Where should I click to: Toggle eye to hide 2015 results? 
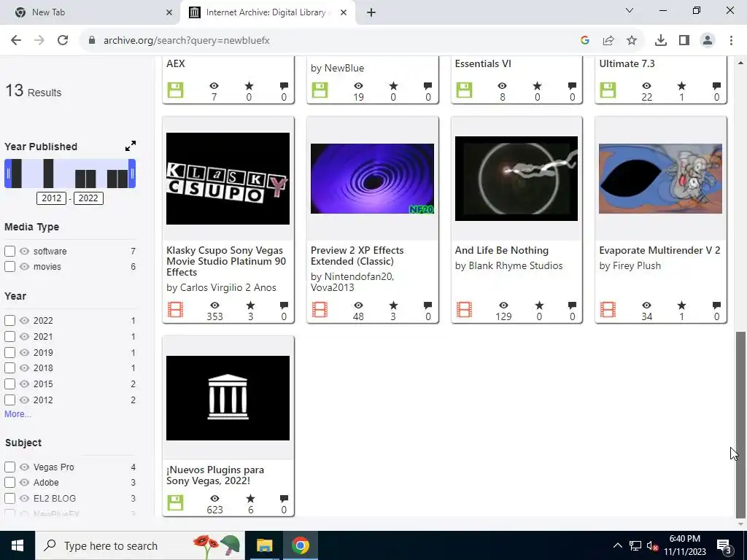coord(24,384)
